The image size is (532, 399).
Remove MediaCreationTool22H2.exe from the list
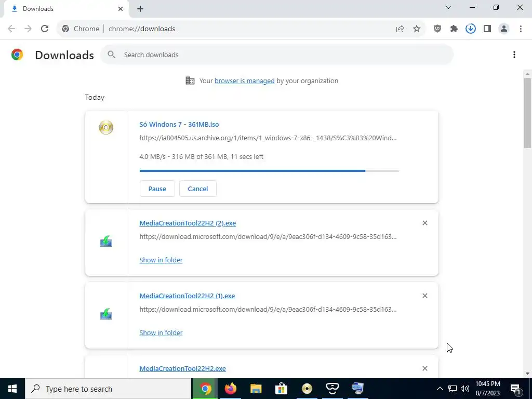point(425,368)
